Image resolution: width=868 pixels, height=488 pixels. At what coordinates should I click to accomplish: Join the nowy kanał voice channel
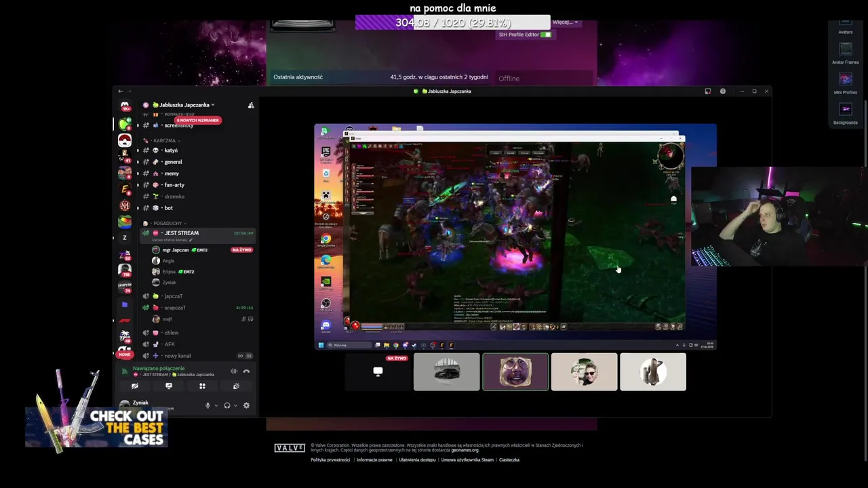pyautogui.click(x=198, y=356)
